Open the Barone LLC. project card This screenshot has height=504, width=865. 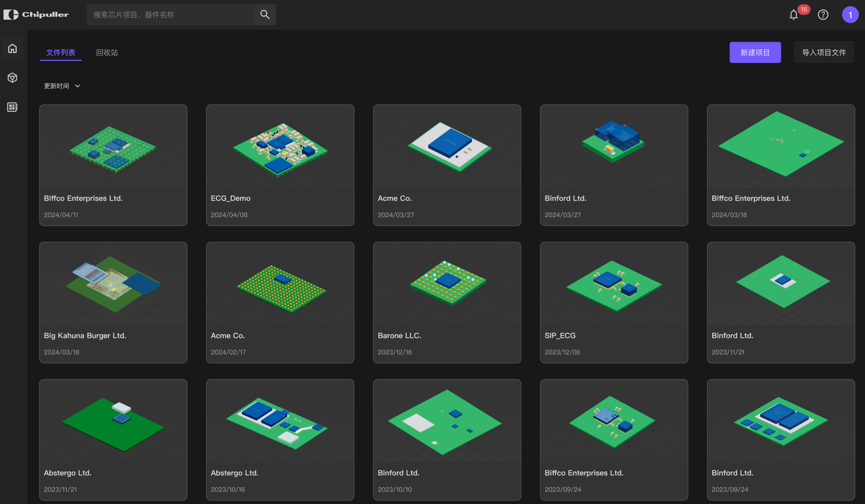pos(447,302)
